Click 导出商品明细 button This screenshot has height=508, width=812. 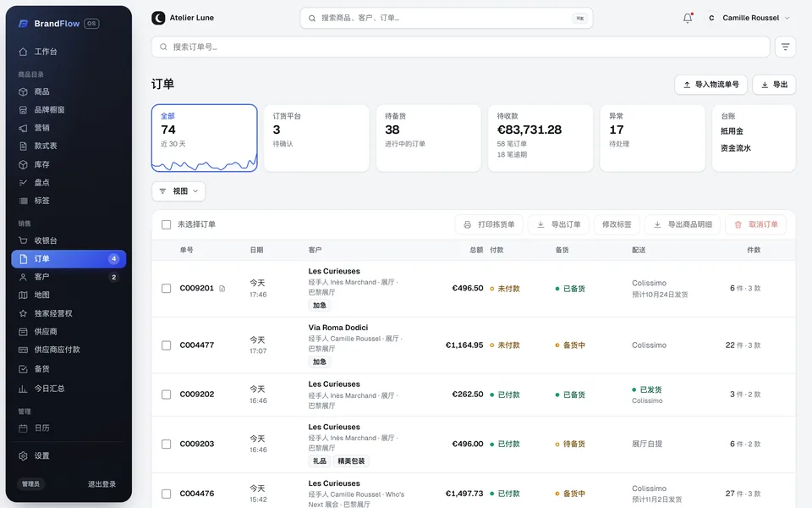pyautogui.click(x=683, y=224)
